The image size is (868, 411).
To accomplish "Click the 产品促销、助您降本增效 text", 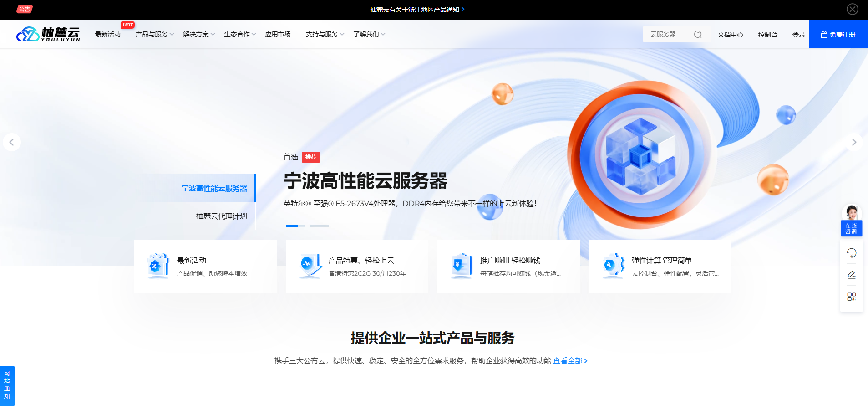I will (212, 273).
